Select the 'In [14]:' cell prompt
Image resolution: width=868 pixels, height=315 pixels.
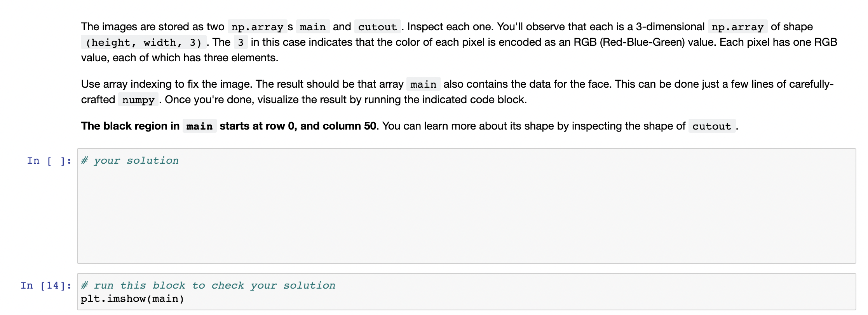[x=46, y=286]
